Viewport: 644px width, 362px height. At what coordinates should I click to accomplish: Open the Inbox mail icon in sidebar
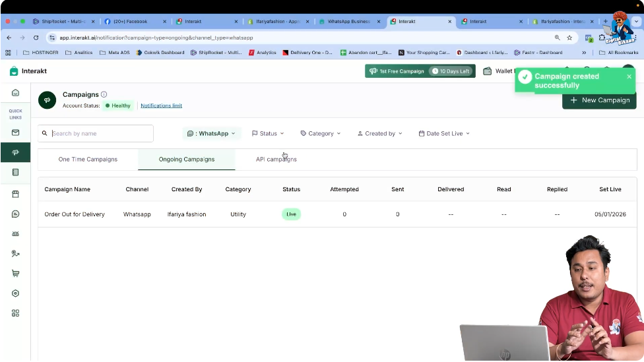15,133
